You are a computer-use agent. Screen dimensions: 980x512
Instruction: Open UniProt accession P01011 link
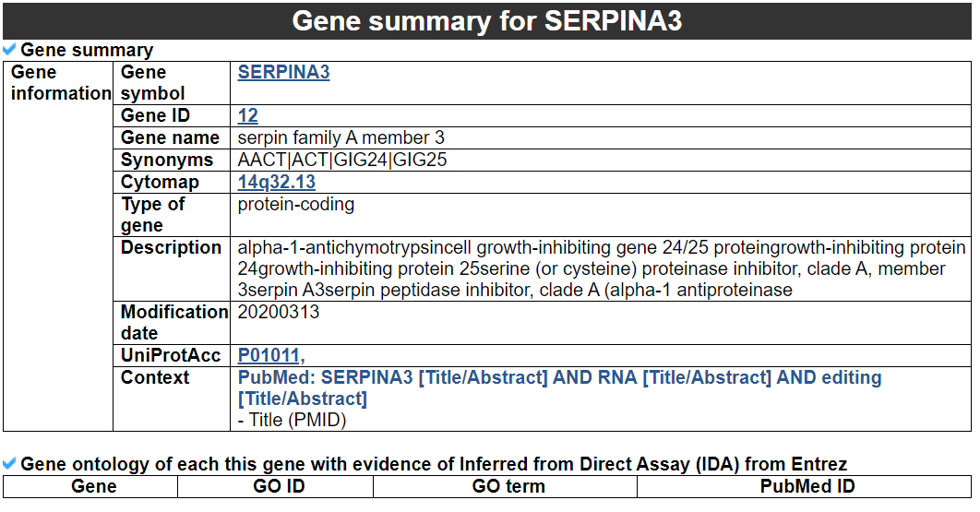269,355
